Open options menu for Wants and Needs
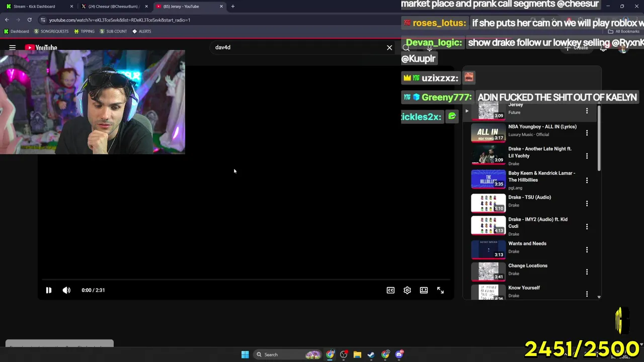Viewport: 644px width, 362px height. pyautogui.click(x=587, y=250)
